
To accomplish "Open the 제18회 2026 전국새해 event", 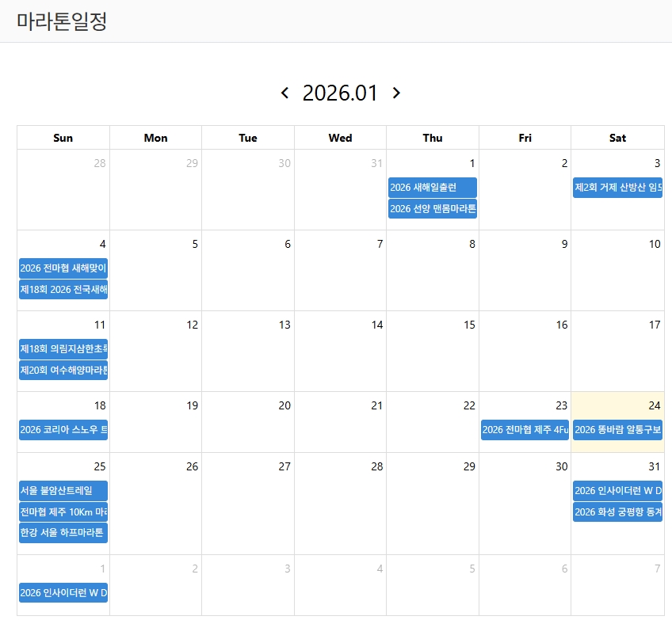I will point(63,290).
